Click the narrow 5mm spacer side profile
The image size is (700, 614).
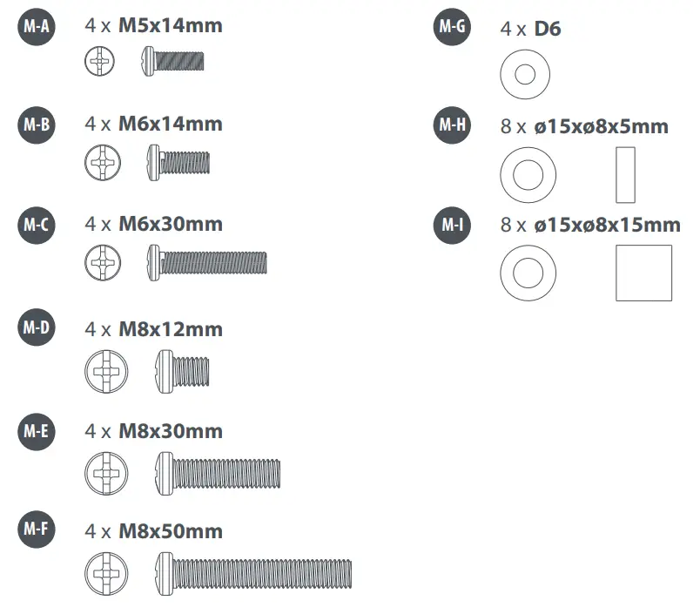[626, 174]
